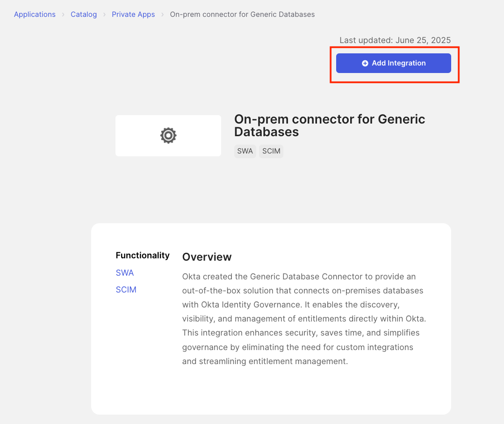The width and height of the screenshot is (504, 424).
Task: Click the gear inside the white logo card
Action: pos(168,135)
